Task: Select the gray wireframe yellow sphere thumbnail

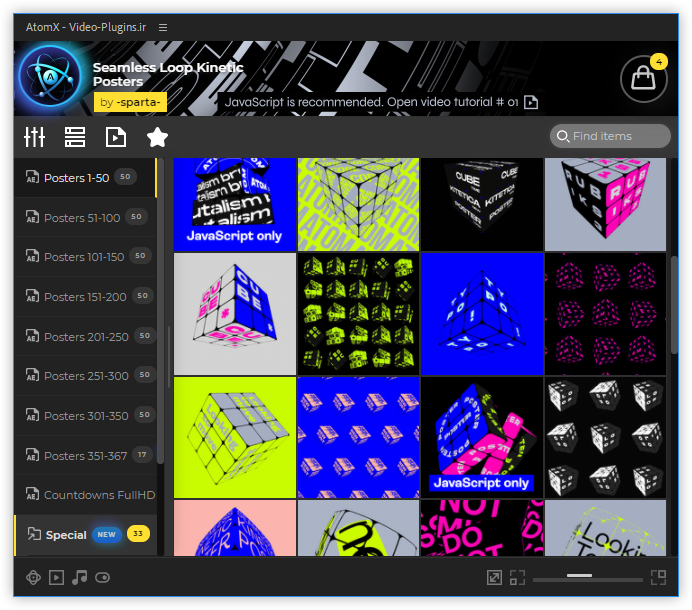Action: pyautogui.click(x=358, y=528)
